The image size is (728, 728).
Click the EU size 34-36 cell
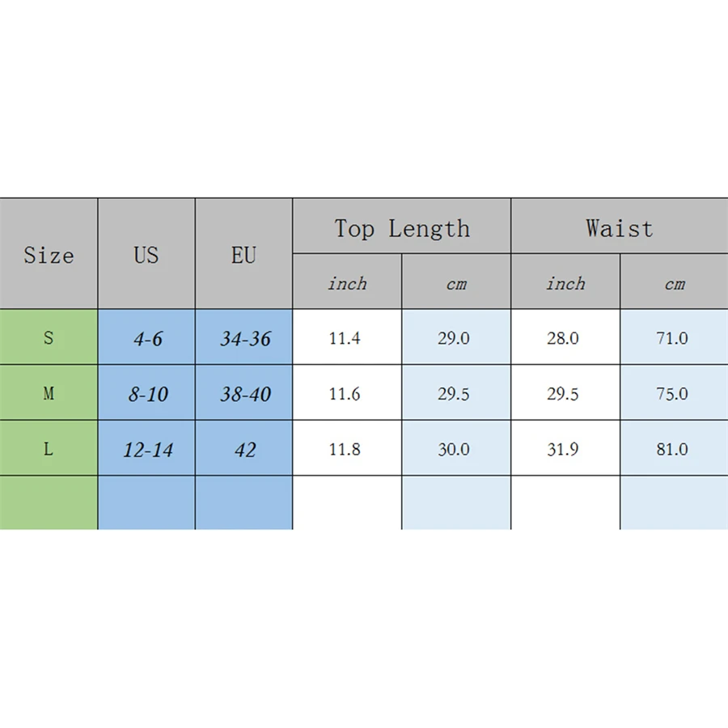click(245, 338)
